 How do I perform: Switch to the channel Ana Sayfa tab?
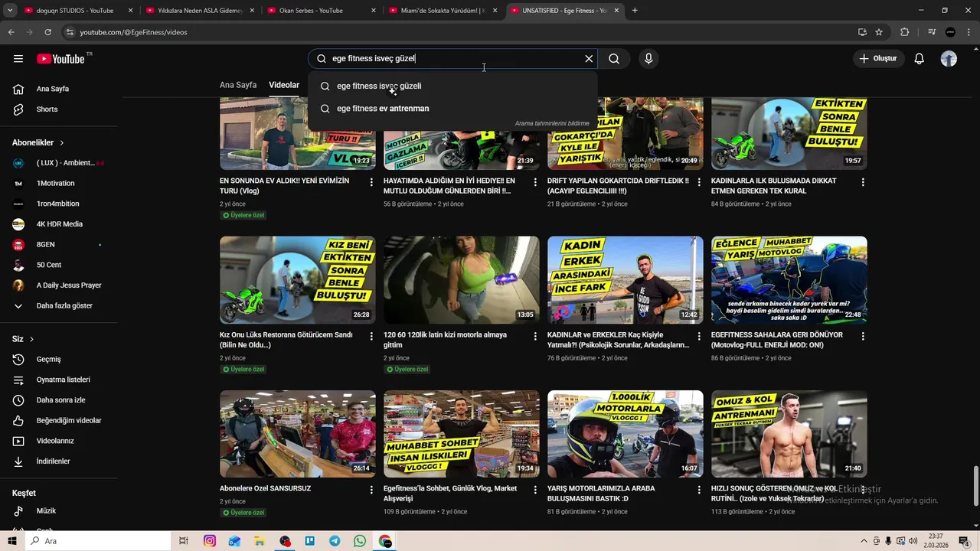[x=238, y=85]
